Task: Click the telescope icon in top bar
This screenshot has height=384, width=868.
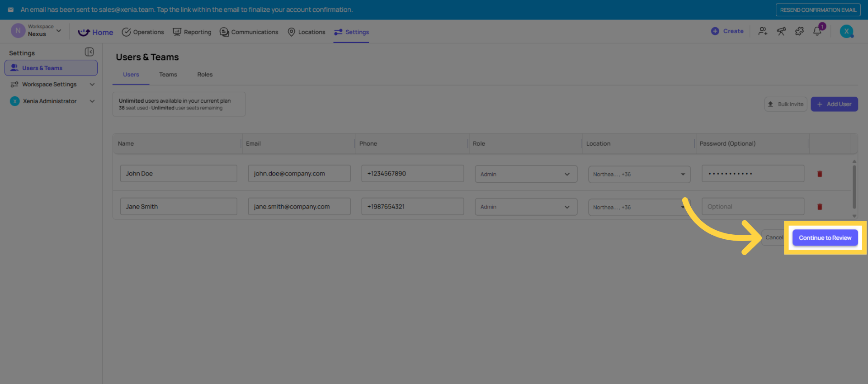Action: coord(781,31)
